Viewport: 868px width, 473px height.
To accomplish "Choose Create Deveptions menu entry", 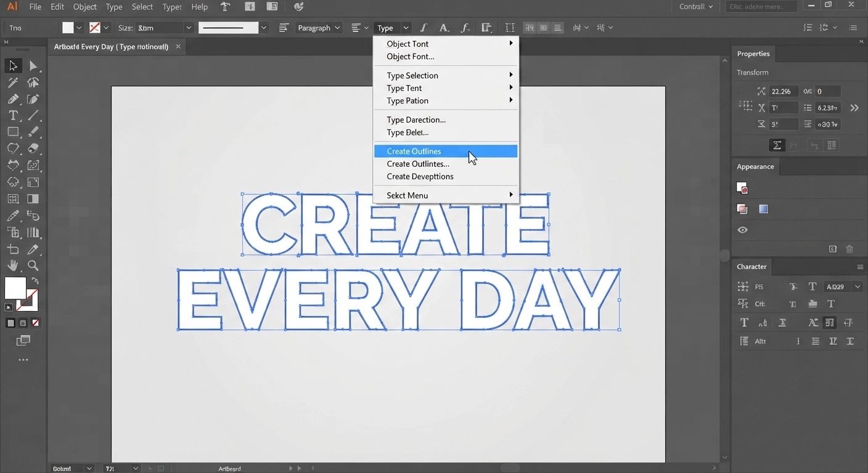I will pos(446,176).
